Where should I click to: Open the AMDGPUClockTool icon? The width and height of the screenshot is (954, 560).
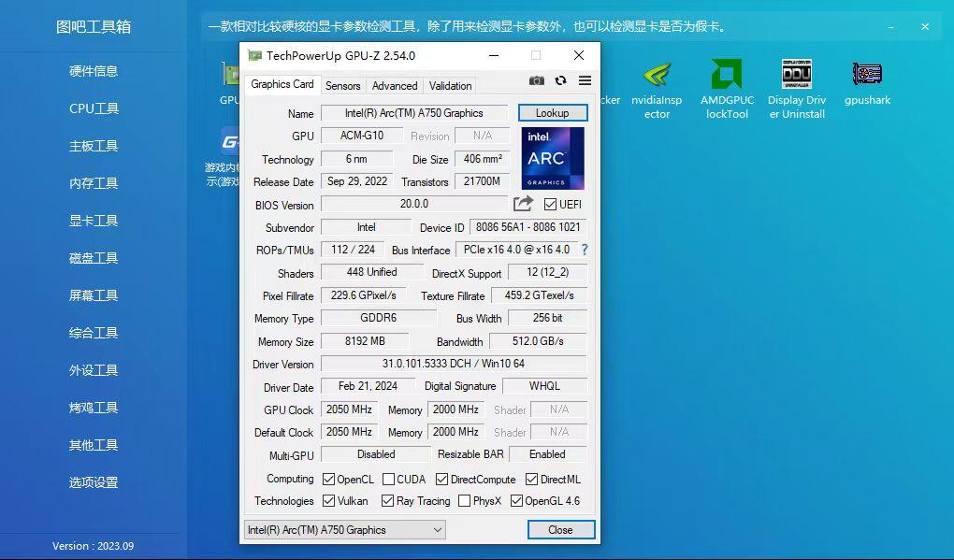click(x=727, y=90)
